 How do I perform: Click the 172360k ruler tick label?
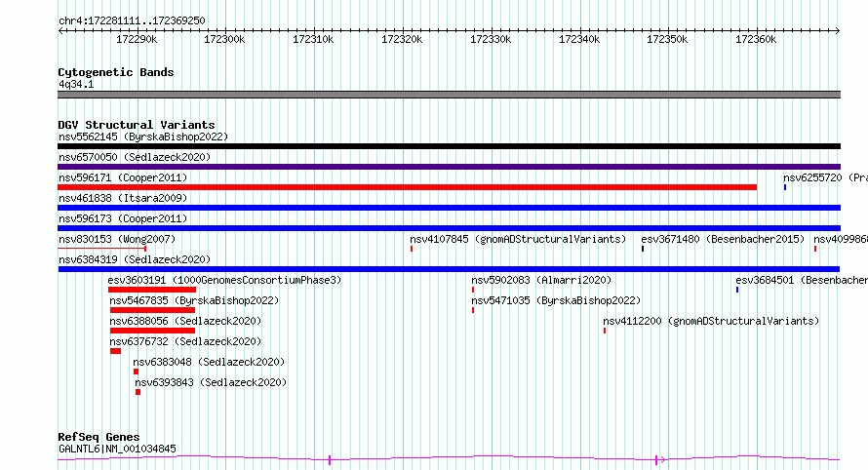click(756, 40)
